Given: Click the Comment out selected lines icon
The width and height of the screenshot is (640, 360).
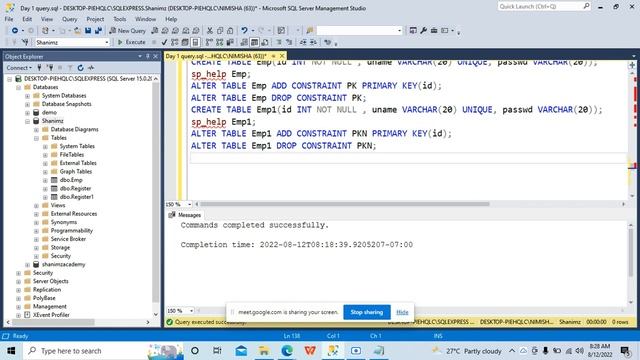Looking at the screenshot, I should click(279, 42).
